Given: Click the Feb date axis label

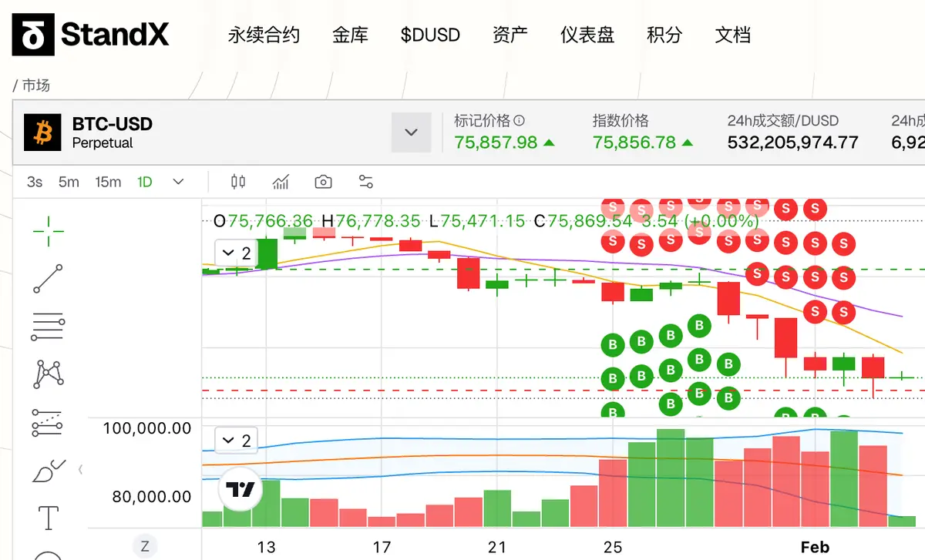Looking at the screenshot, I should click(815, 547).
